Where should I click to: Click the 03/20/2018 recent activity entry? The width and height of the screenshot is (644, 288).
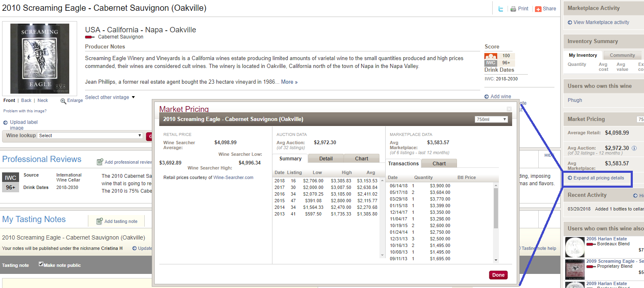[x=605, y=209]
